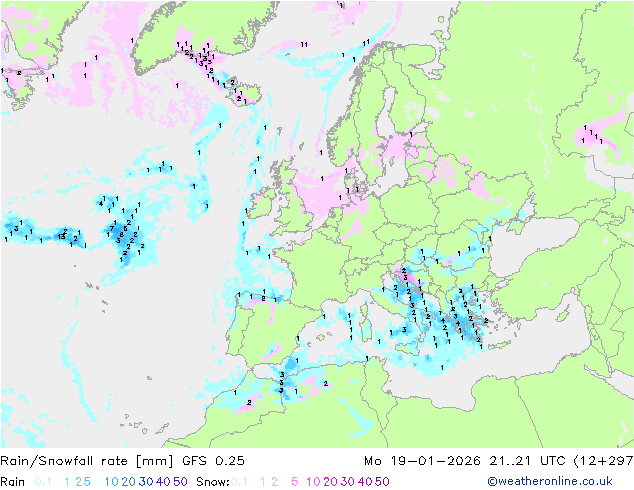The width and height of the screenshot is (634, 490).
Task: Click the 'GFS 0.25' model label
Action: point(213,460)
